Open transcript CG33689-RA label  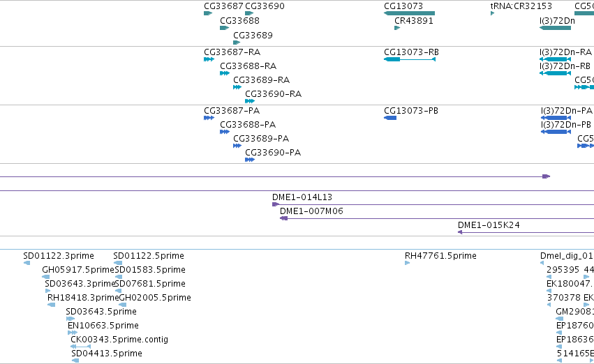click(261, 79)
